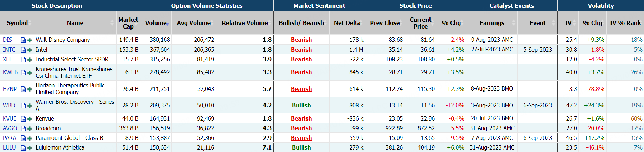Click the Bullish link for WBD
Image resolution: width=644 pixels, height=152 pixels.
point(301,106)
